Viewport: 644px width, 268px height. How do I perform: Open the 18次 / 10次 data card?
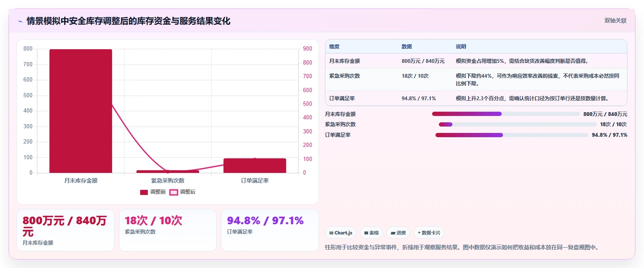point(168,230)
